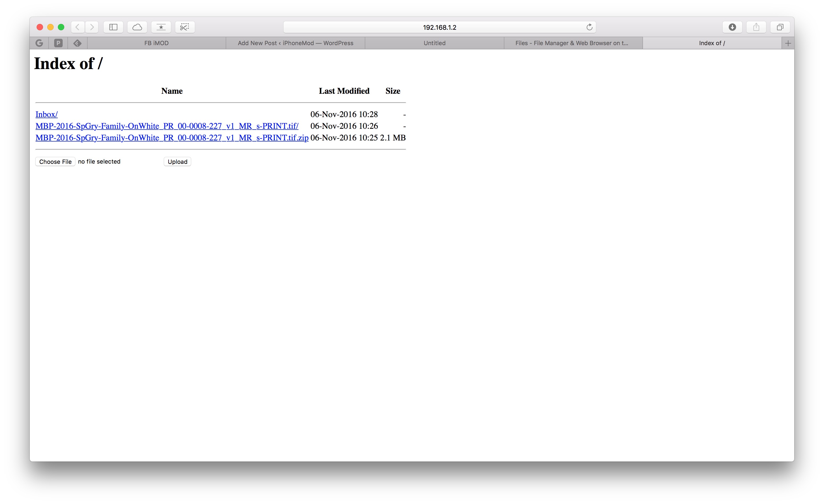
Task: Open the pinned Google tab
Action: pos(39,43)
